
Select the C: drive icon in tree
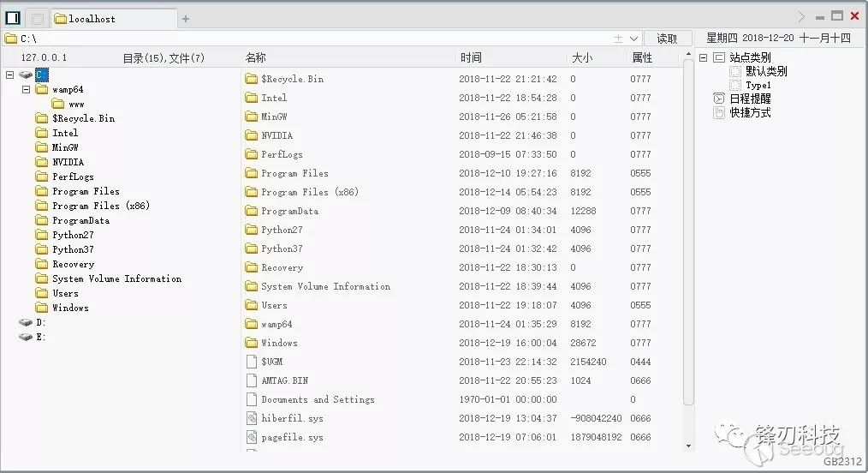point(26,75)
